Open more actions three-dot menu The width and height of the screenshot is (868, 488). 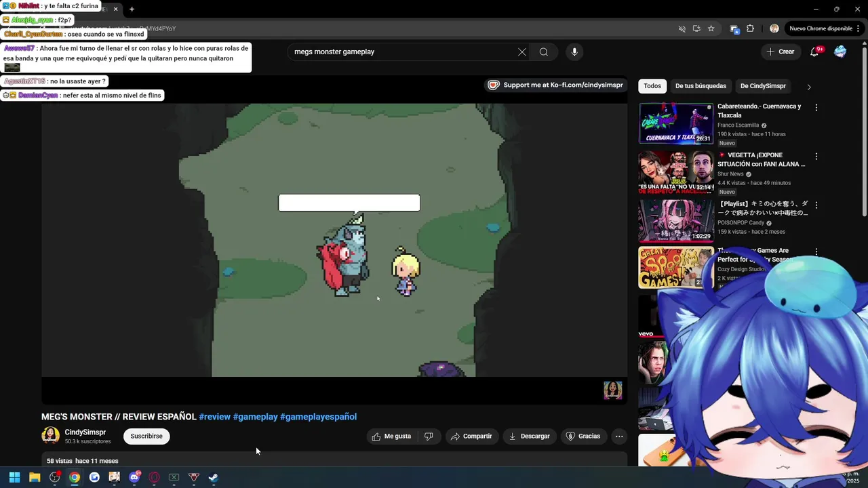pos(619,436)
